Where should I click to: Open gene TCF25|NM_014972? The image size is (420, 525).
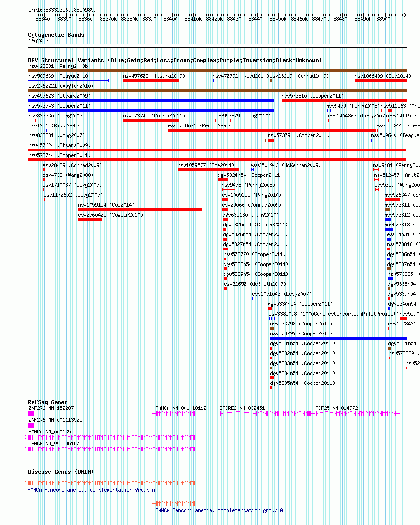(336, 408)
